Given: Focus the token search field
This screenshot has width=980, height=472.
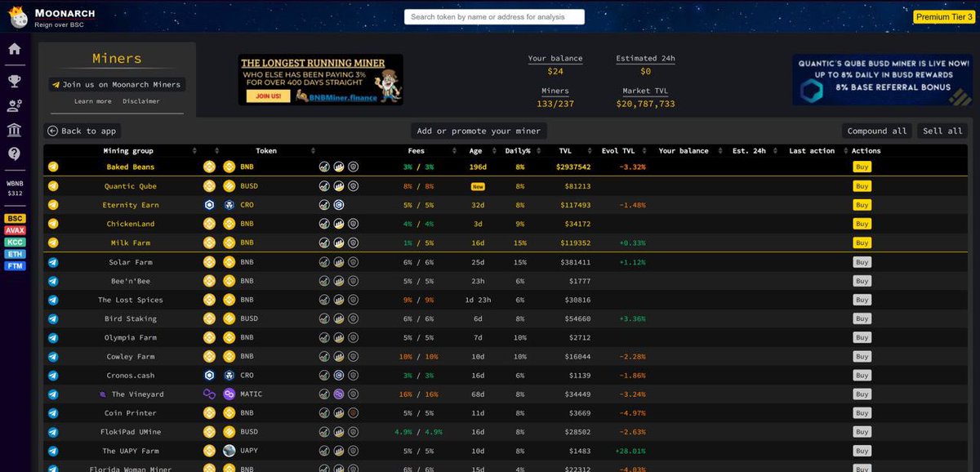Looking at the screenshot, I should [494, 16].
